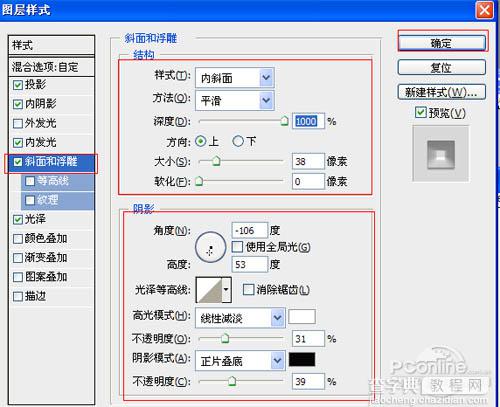Click the shadow opacity field showing 39

308,381
